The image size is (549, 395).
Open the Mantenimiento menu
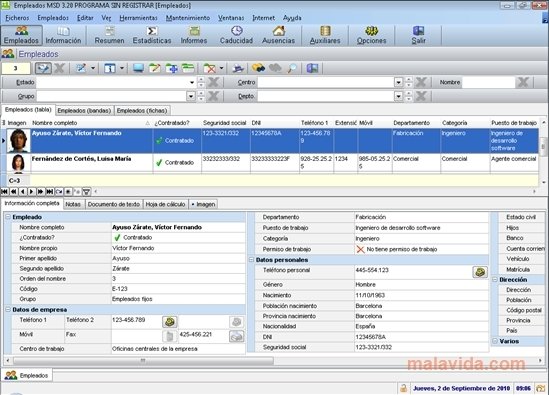[x=188, y=18]
